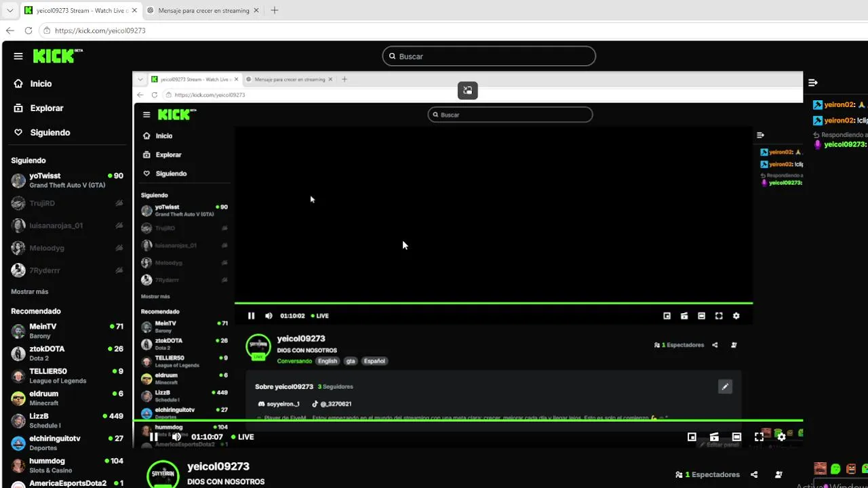The image size is (868, 488).
Task: Open recommended channel ztokDOTA
Action: click(66, 353)
